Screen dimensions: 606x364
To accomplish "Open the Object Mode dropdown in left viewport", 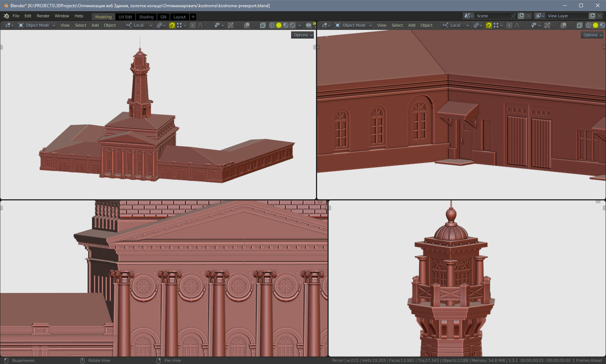I will [37, 25].
